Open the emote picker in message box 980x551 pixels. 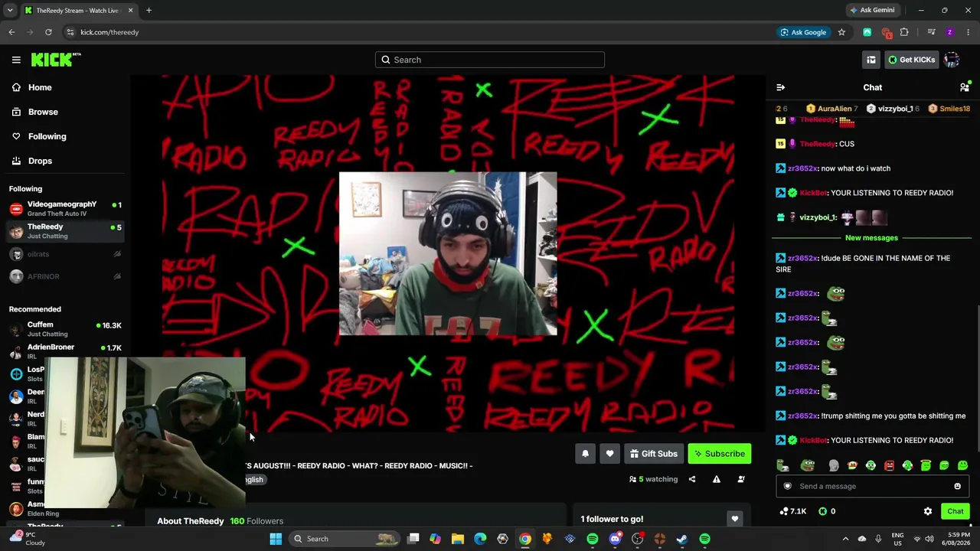point(957,486)
